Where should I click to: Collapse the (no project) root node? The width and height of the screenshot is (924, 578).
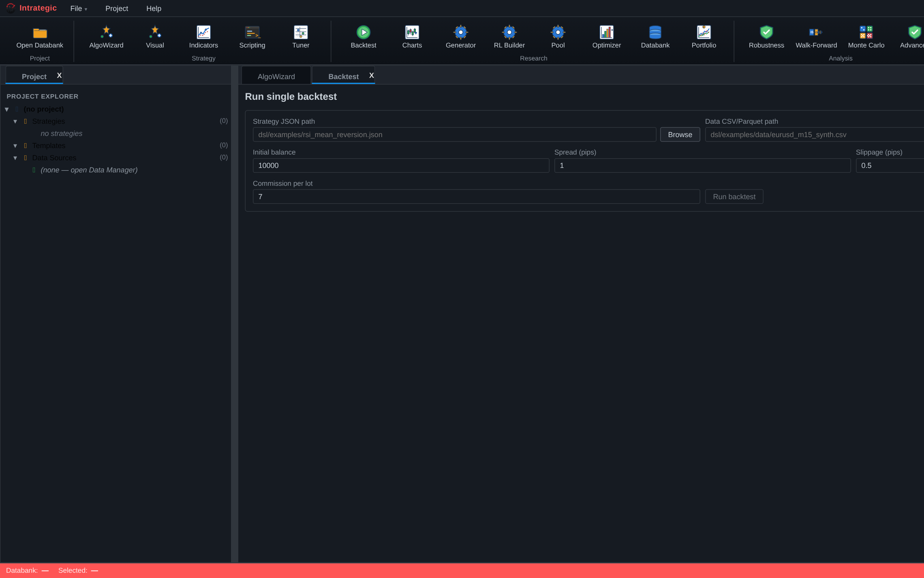click(x=7, y=110)
